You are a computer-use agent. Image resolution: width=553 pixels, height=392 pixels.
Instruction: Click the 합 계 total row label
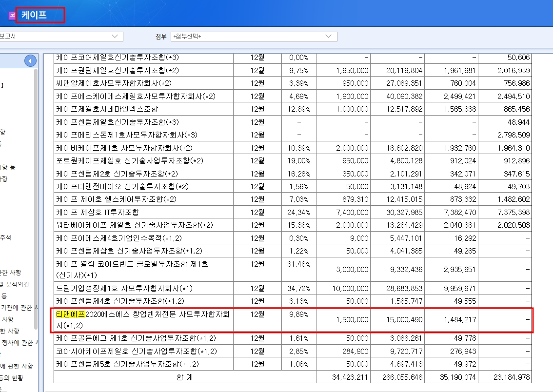pyautogui.click(x=185, y=376)
